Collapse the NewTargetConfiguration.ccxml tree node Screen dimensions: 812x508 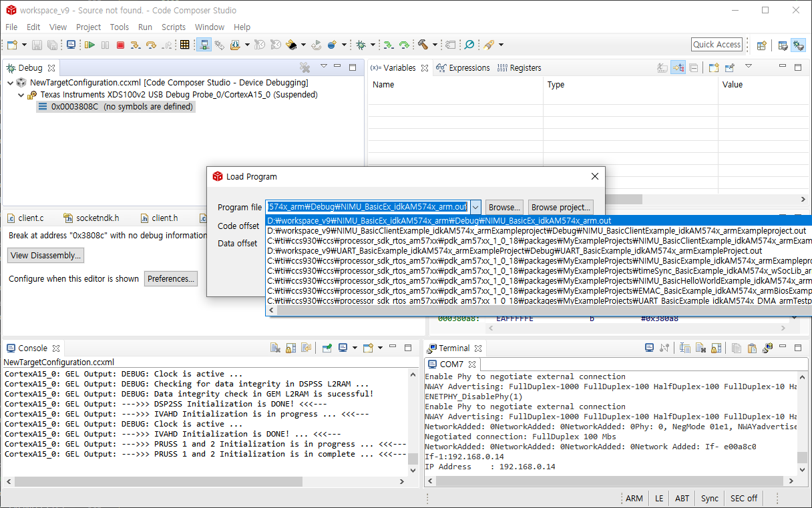pos(10,83)
